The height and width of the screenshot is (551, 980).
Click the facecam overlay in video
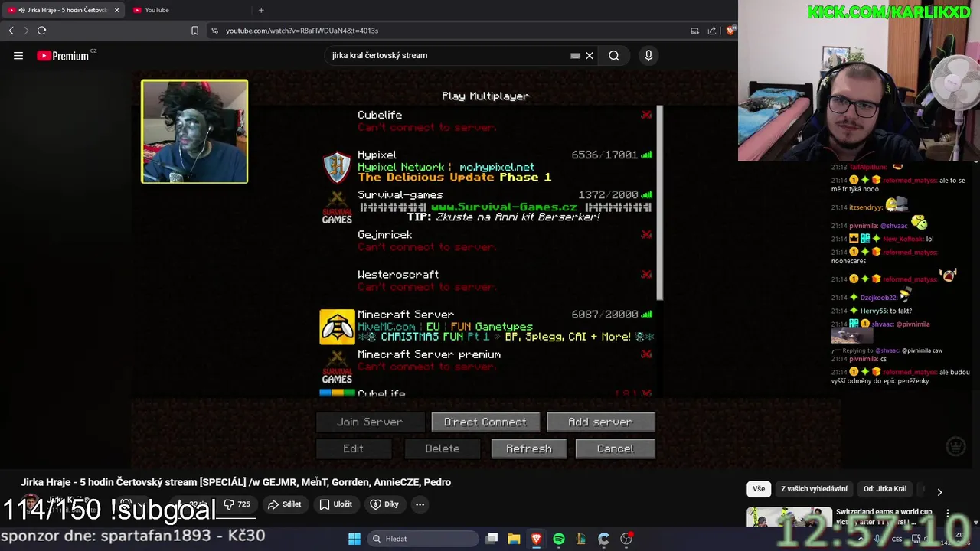pos(194,132)
